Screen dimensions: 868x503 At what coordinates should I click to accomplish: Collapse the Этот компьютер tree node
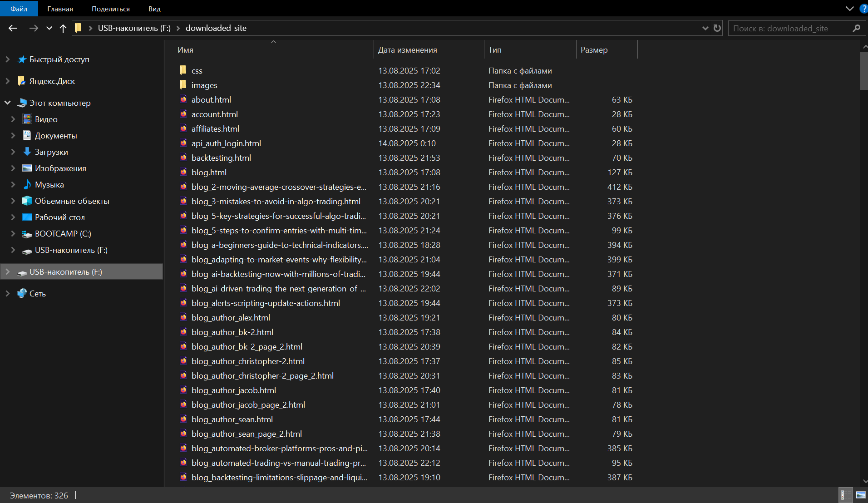(8, 103)
